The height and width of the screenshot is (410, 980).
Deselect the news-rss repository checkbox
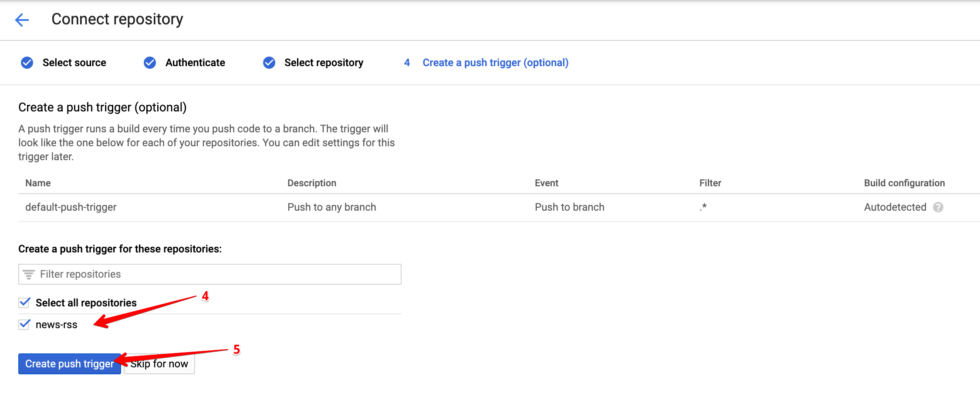pyautogui.click(x=24, y=324)
